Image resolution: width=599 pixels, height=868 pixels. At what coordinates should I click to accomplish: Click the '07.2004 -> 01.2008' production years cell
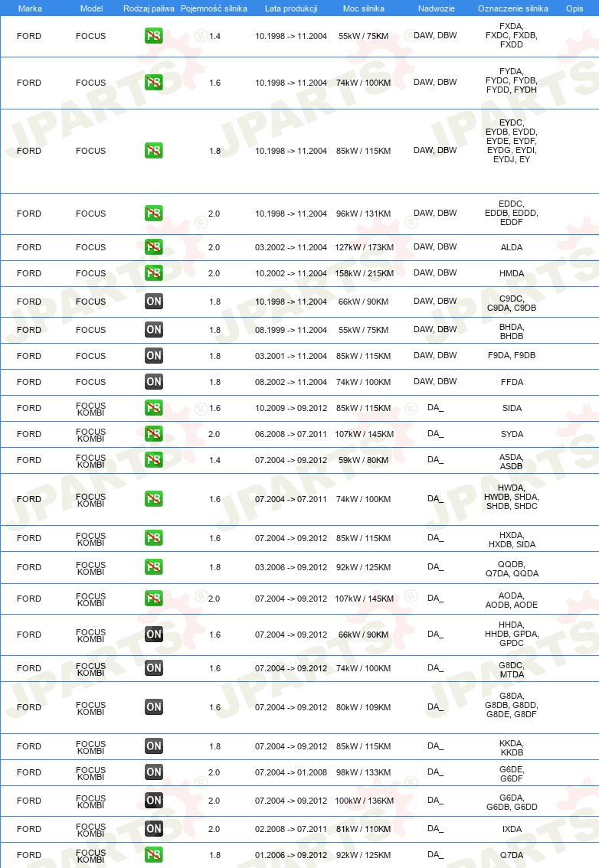tap(291, 772)
